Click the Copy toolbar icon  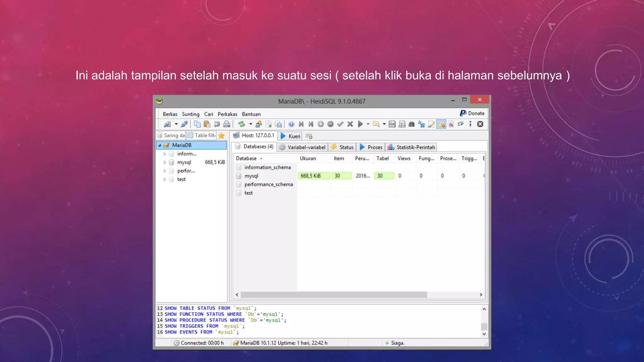point(197,124)
